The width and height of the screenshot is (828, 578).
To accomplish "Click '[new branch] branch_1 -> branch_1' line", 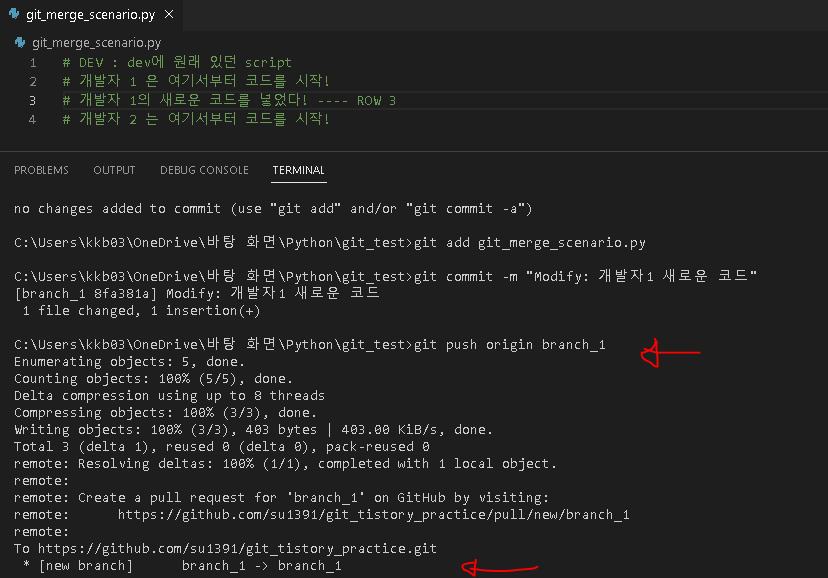I will click(x=182, y=565).
